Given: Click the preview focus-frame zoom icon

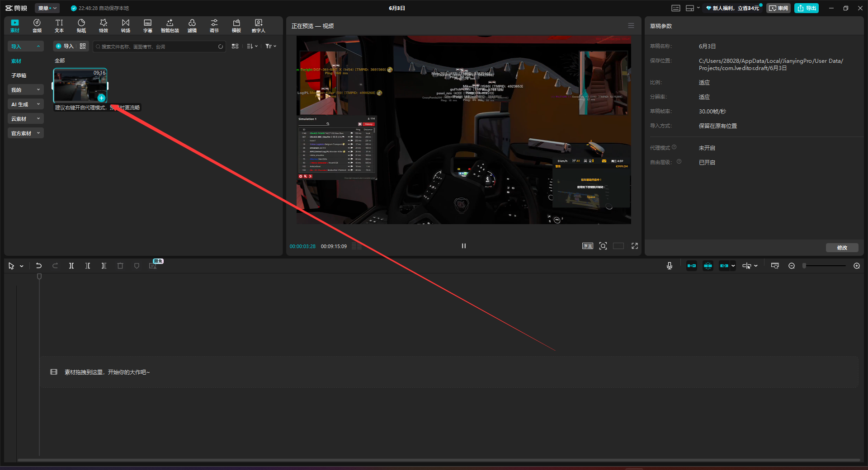Looking at the screenshot, I should (603, 246).
